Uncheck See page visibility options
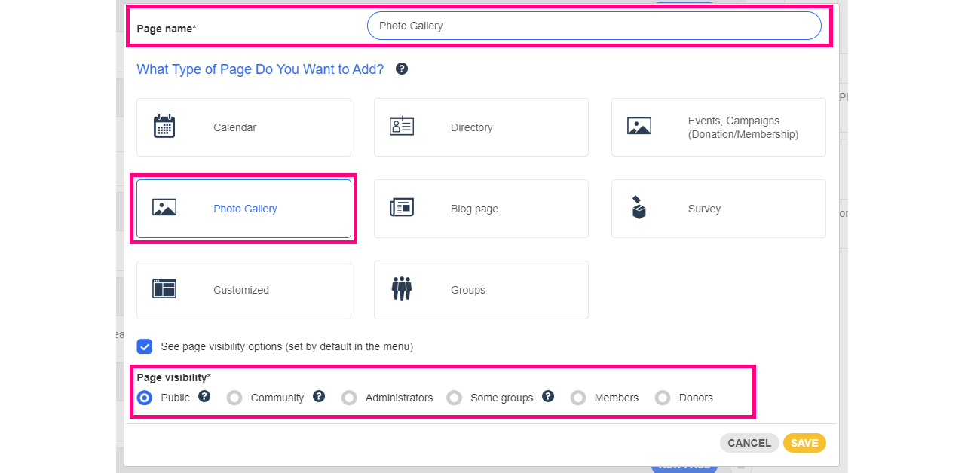The height and width of the screenshot is (473, 980). point(145,346)
